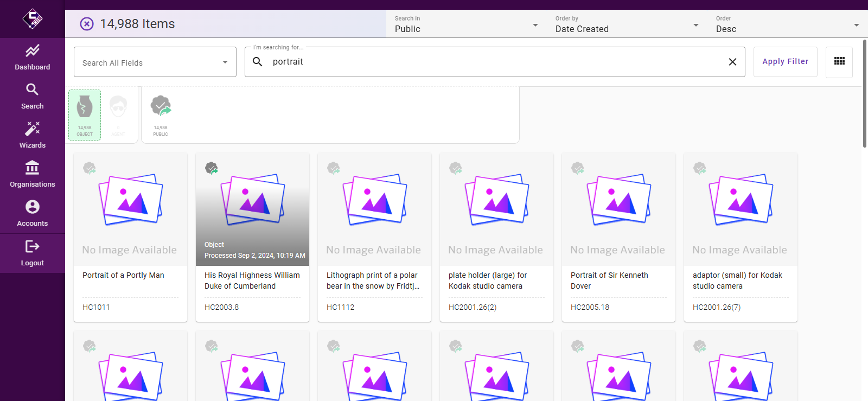Toggle the Agent type filter
The height and width of the screenshot is (401, 868).
[118, 115]
